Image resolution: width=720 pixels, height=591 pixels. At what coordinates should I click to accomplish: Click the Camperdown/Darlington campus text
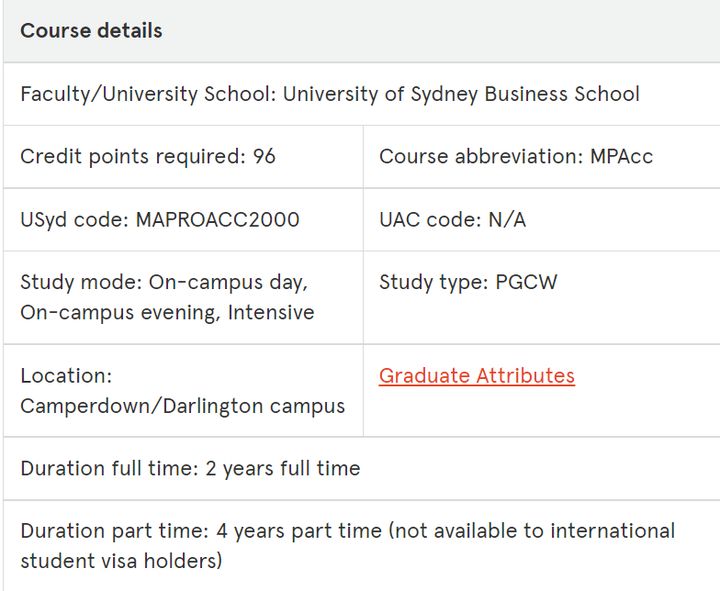(x=182, y=406)
